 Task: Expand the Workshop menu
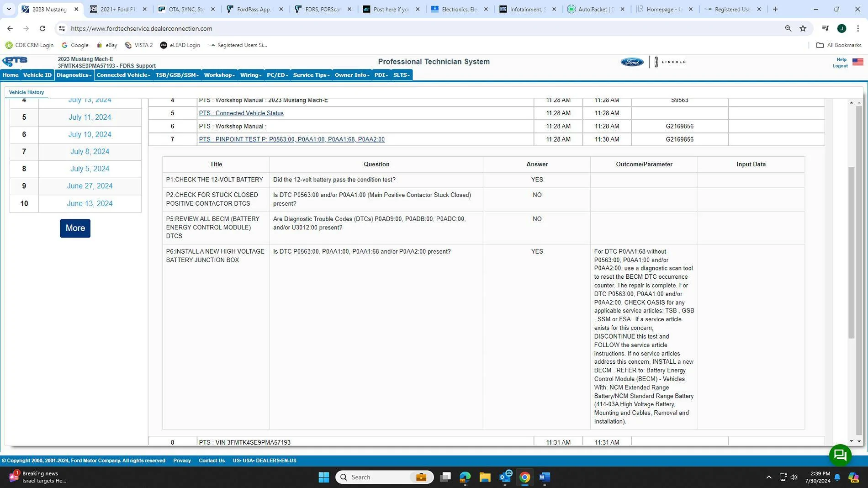(219, 75)
